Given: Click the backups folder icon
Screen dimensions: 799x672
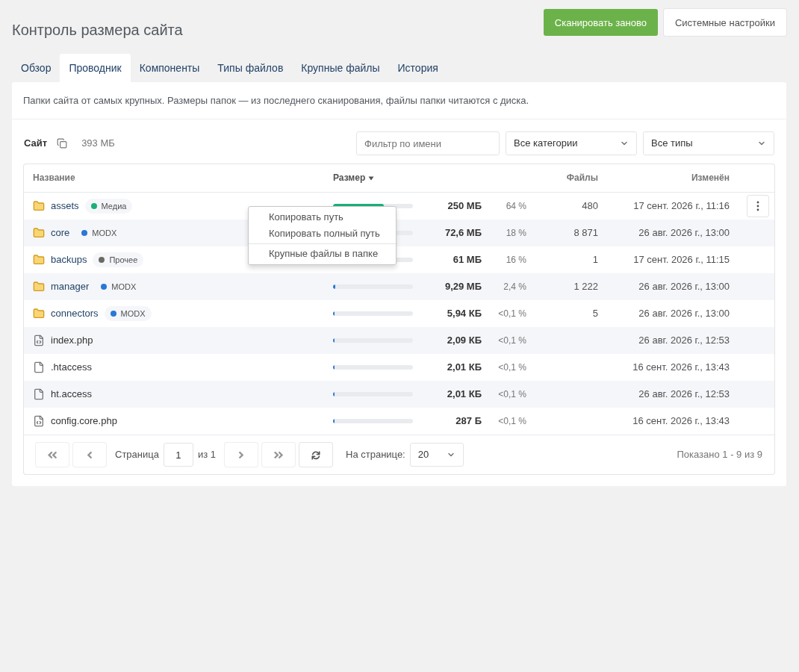Looking at the screenshot, I should pyautogui.click(x=39, y=260).
